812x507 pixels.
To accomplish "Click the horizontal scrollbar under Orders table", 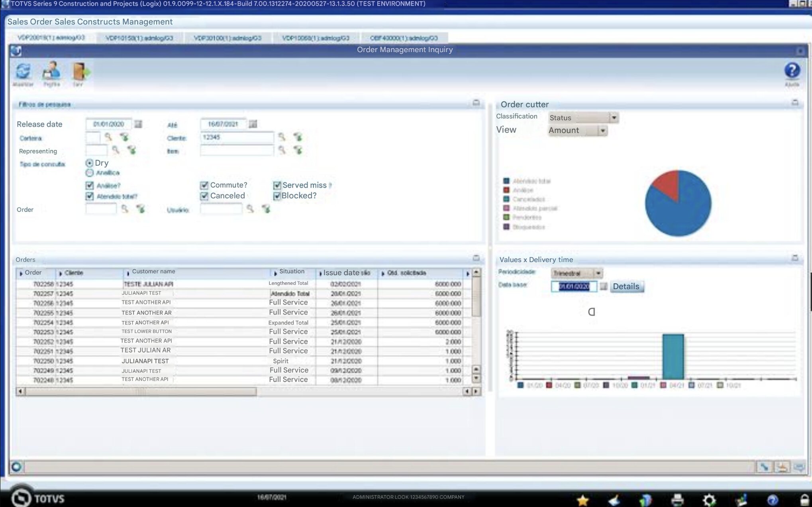I will tap(140, 392).
